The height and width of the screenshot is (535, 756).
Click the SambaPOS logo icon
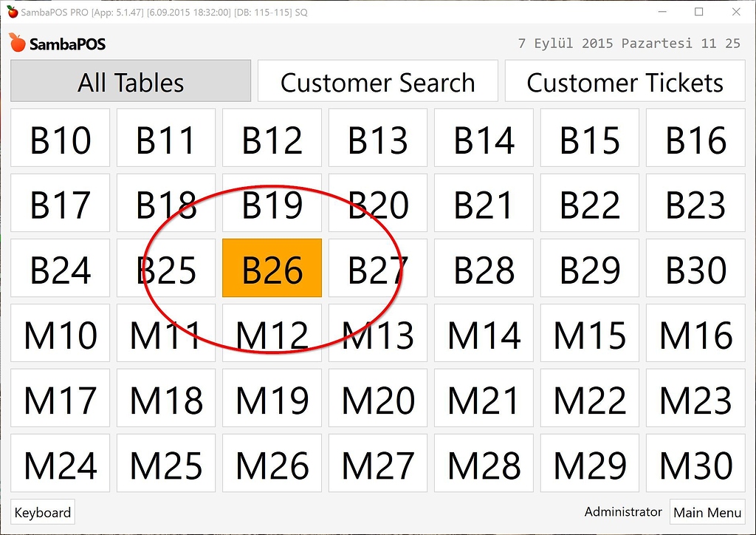click(18, 42)
